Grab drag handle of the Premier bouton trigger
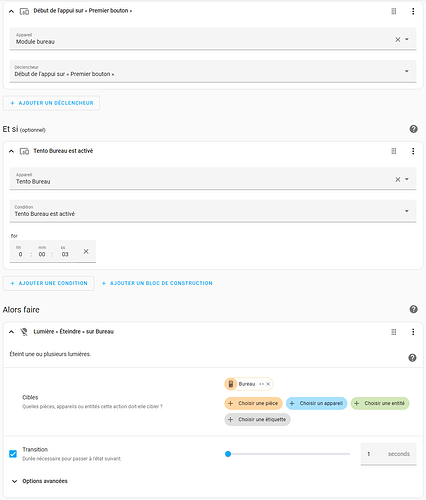426x500 pixels. (394, 11)
